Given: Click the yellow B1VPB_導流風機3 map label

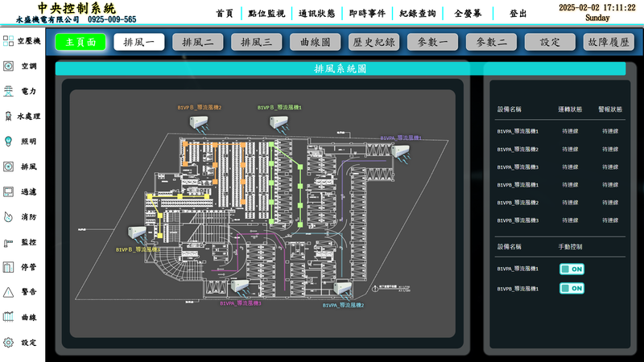Looking at the screenshot, I should coord(138,249).
